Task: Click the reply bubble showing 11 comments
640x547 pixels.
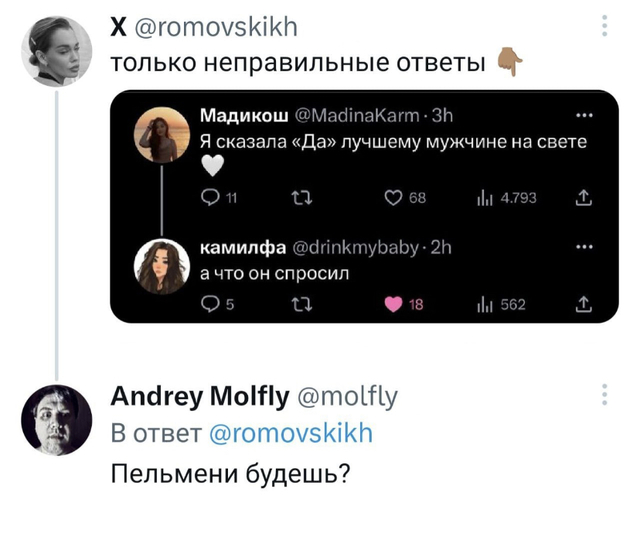Action: point(211,198)
